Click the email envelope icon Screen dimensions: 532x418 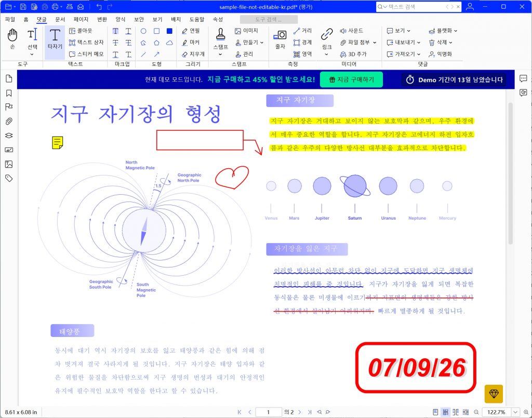(81, 7)
